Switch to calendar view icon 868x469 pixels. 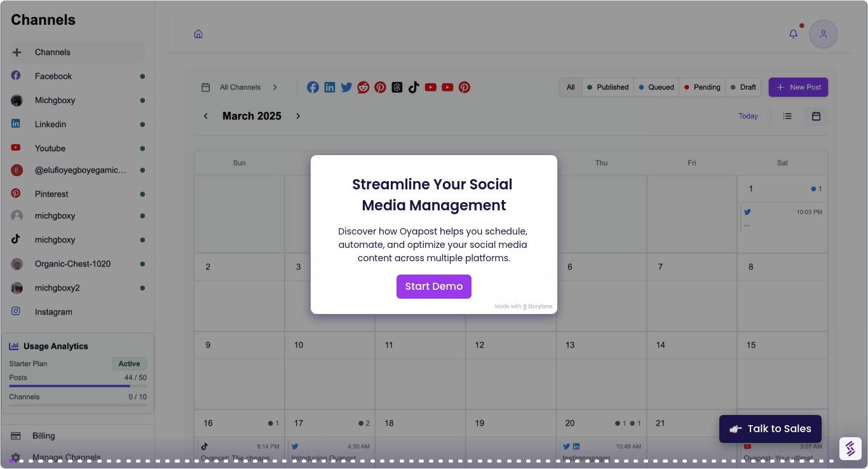click(x=817, y=116)
